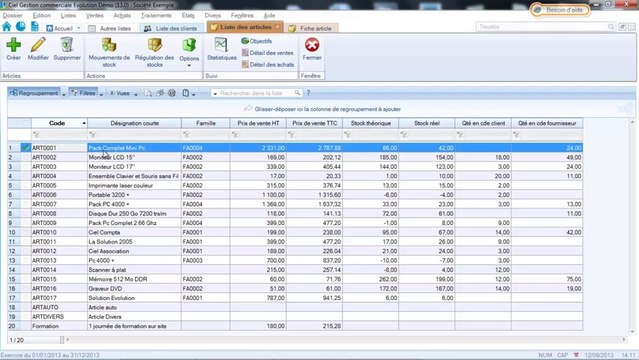Screen dimensions: 639x360
Task: Open the Ventes menu
Action: [95, 15]
